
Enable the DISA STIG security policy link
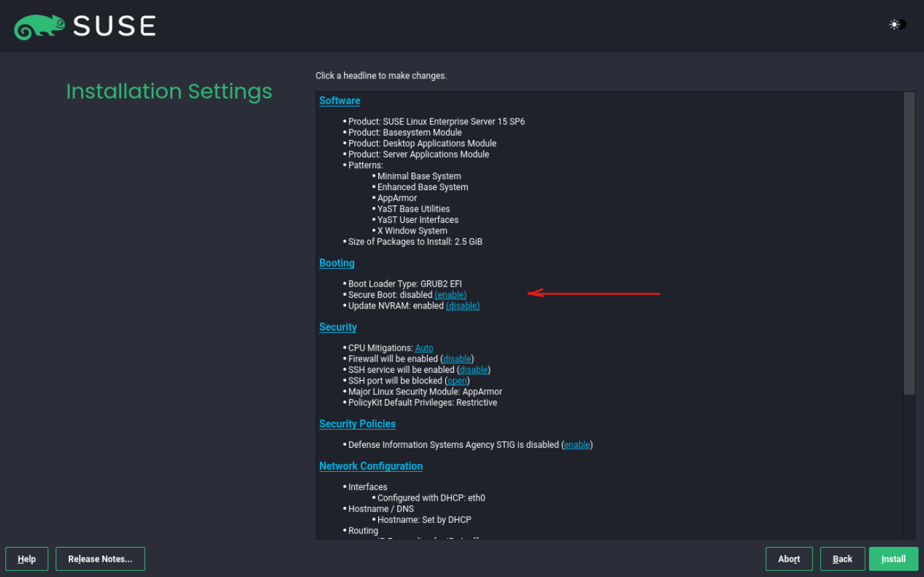pyautogui.click(x=577, y=444)
